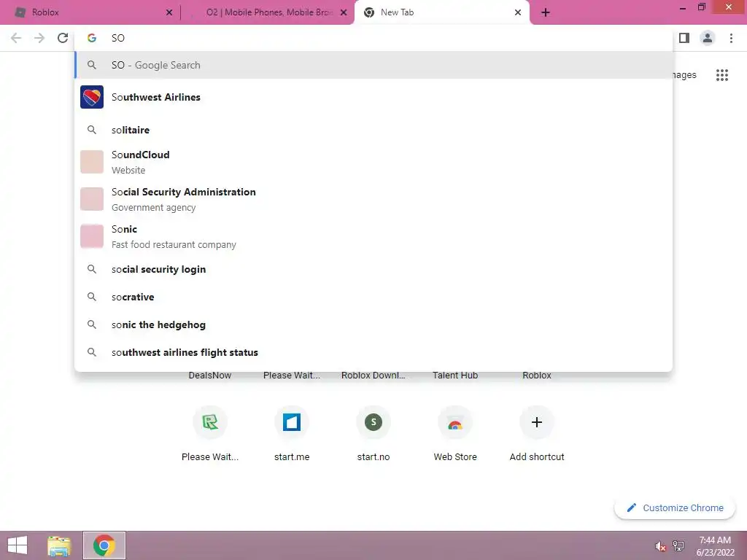
Task: Open the Talent Hub shortcut
Action: pos(455,376)
